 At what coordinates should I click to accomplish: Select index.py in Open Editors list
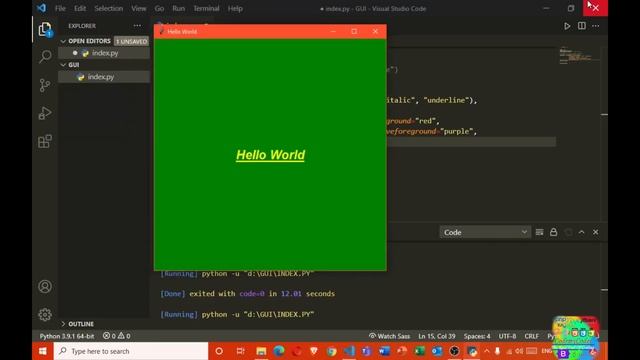(x=104, y=53)
